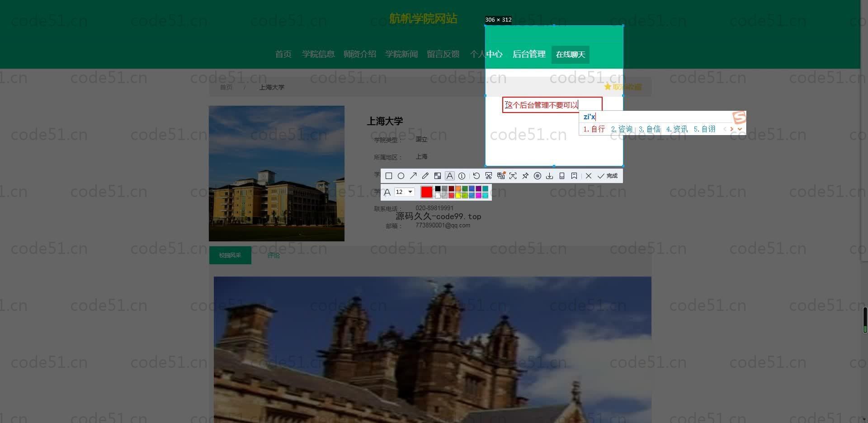The width and height of the screenshot is (868, 423).
Task: Choose IME candidate 5 自诩
Action: pyautogui.click(x=704, y=129)
